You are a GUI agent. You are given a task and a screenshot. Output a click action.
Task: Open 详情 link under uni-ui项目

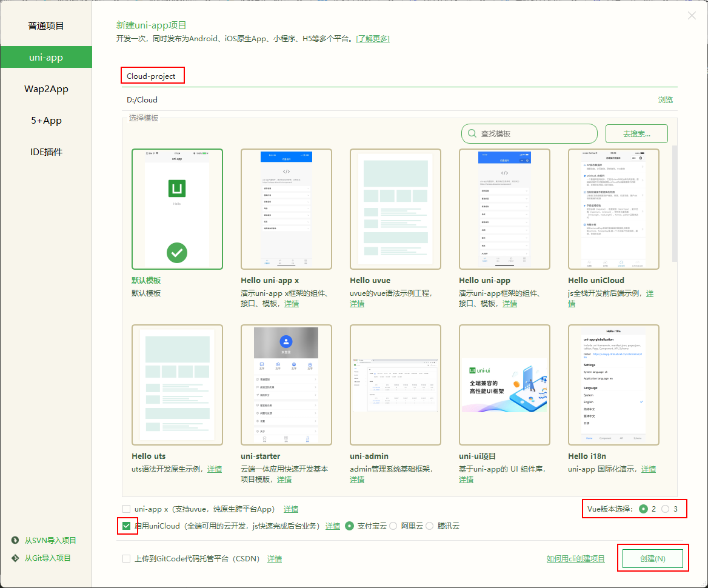tap(466, 479)
